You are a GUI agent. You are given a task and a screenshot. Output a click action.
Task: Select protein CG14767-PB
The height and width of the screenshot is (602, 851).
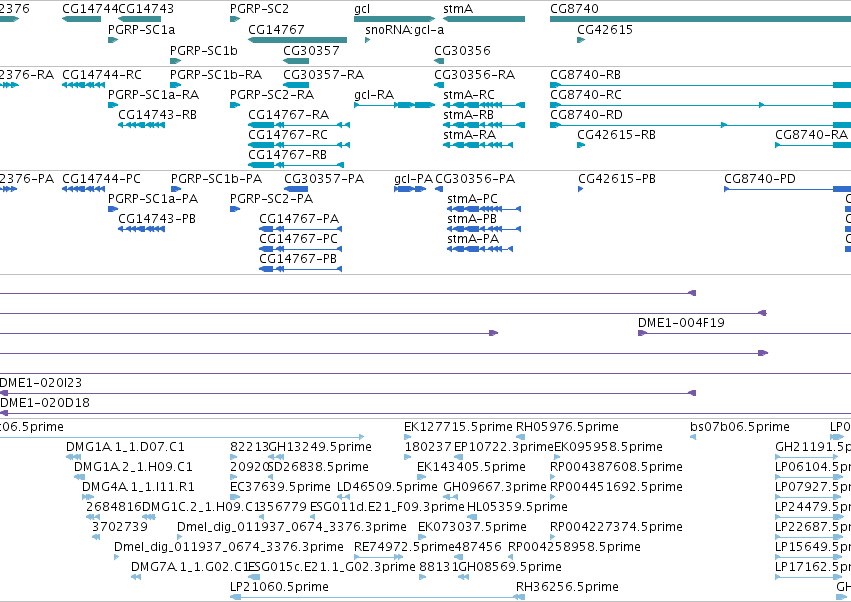(x=301, y=269)
